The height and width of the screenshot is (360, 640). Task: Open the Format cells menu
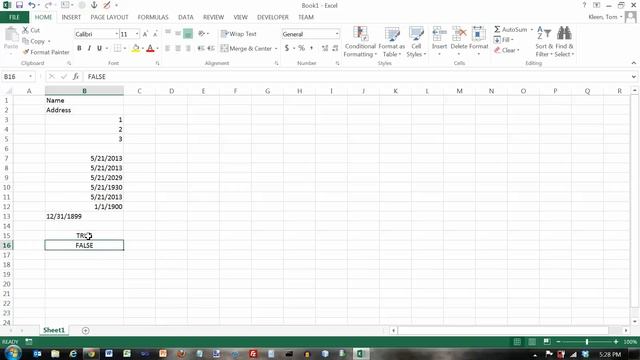point(479,41)
